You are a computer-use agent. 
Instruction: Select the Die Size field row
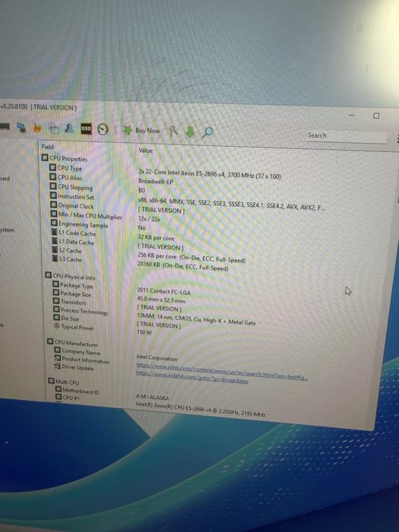[x=67, y=318]
